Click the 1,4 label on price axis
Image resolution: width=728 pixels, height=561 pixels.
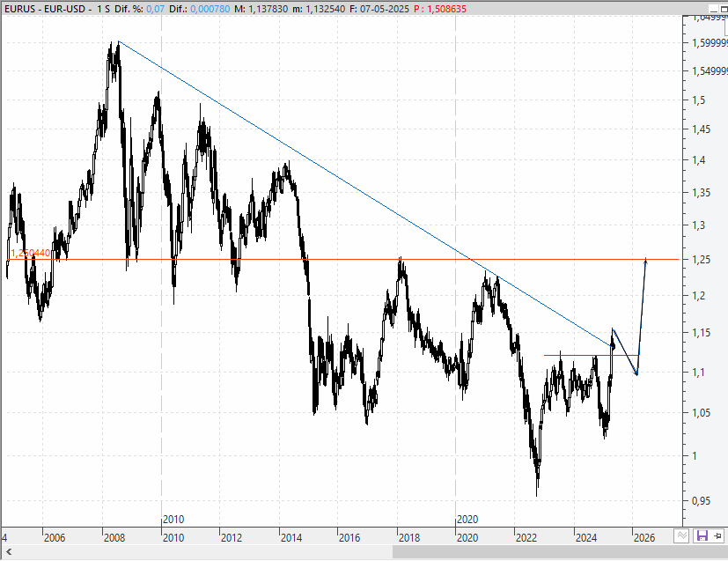(698, 160)
